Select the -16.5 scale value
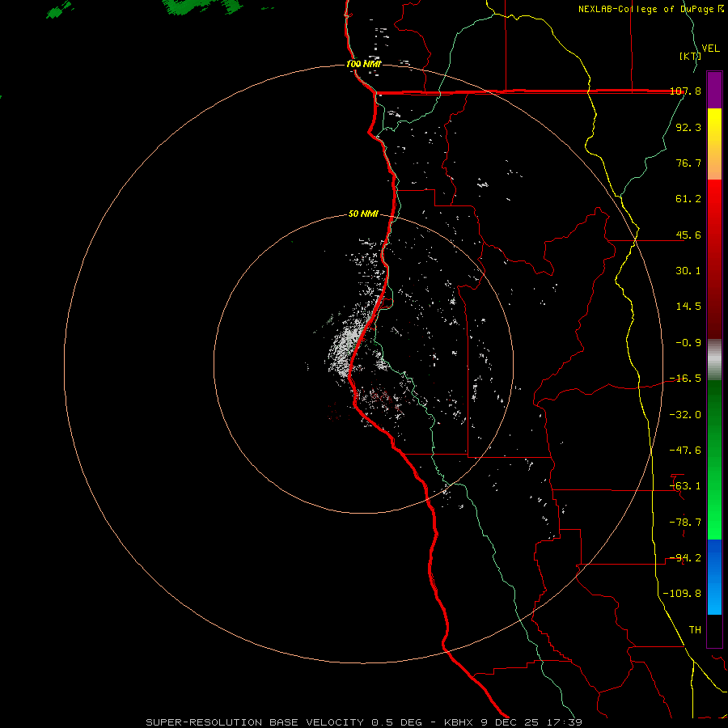The width and height of the screenshot is (728, 728). (x=685, y=379)
